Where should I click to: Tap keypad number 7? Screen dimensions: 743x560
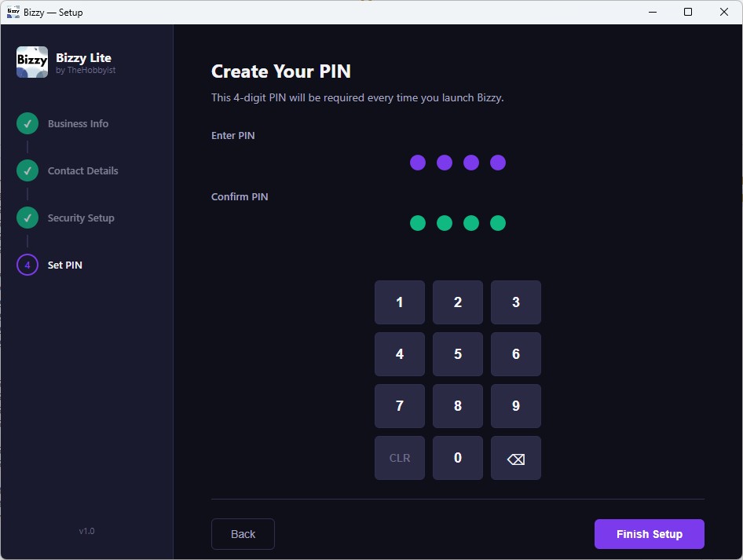(400, 406)
